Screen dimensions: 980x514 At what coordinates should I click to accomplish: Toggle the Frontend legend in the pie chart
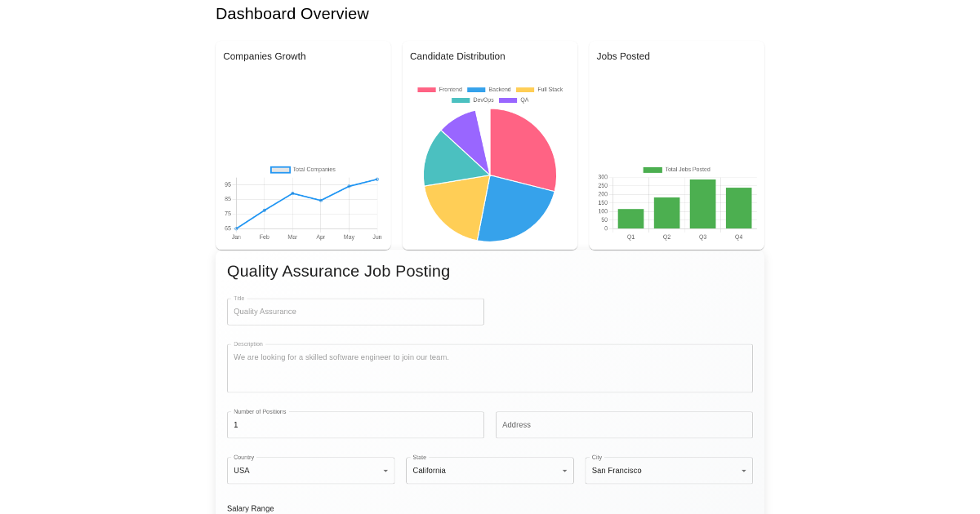[439, 90]
